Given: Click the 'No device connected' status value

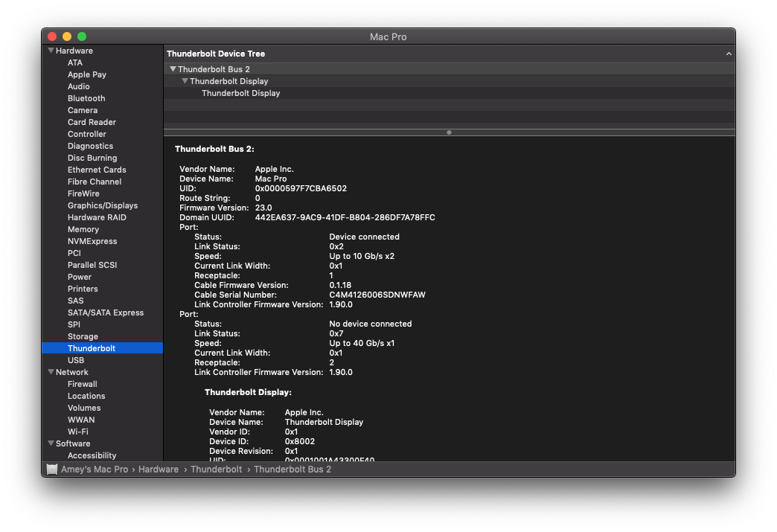Looking at the screenshot, I should 370,324.
